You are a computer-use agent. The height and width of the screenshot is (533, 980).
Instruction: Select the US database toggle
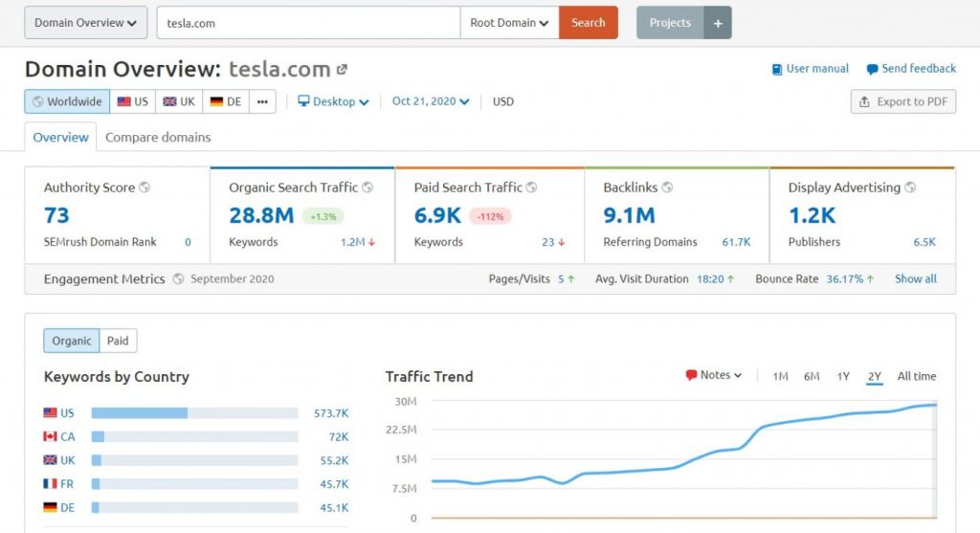pos(132,101)
